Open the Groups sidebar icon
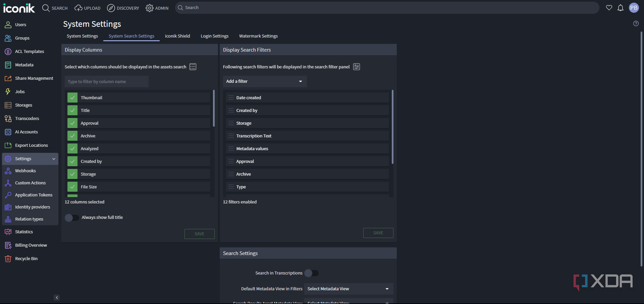Screen dimensions: 644x304 tap(8, 38)
